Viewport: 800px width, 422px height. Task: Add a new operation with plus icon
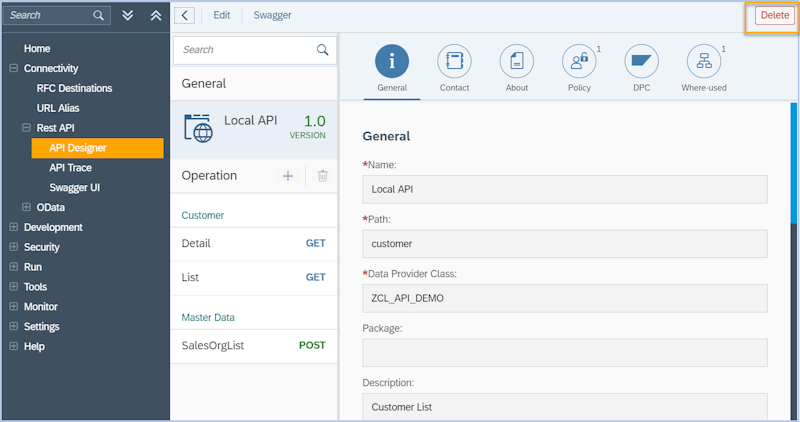(288, 176)
